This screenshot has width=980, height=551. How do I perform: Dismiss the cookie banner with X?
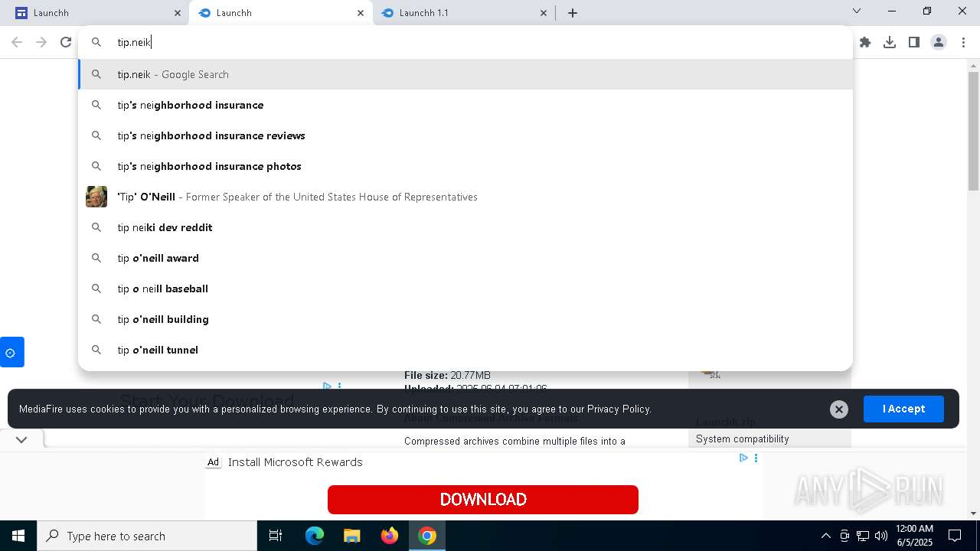coord(839,409)
